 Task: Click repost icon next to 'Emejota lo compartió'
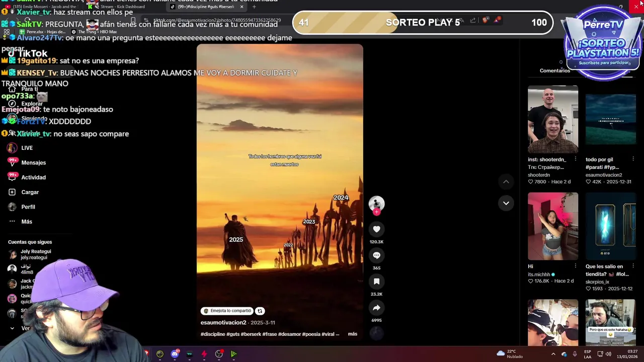coord(260,311)
